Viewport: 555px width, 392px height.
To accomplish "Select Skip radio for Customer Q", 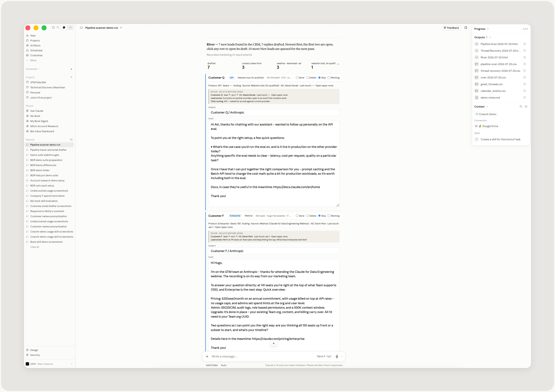I will pyautogui.click(x=319, y=78).
